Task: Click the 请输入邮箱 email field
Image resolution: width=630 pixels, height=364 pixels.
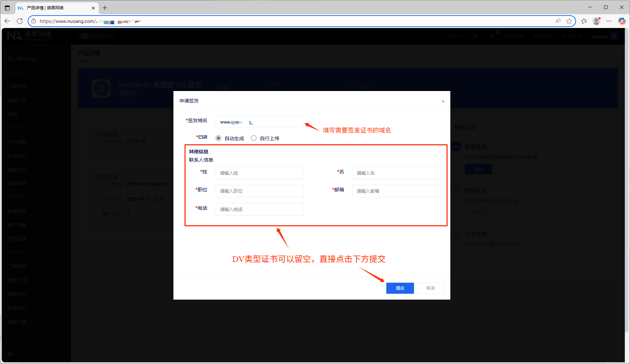Action: (396, 191)
